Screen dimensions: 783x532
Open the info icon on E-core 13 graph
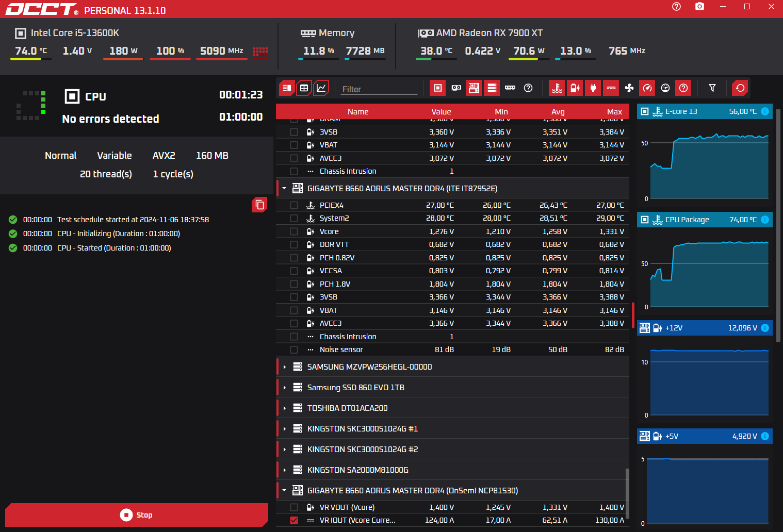(x=765, y=111)
